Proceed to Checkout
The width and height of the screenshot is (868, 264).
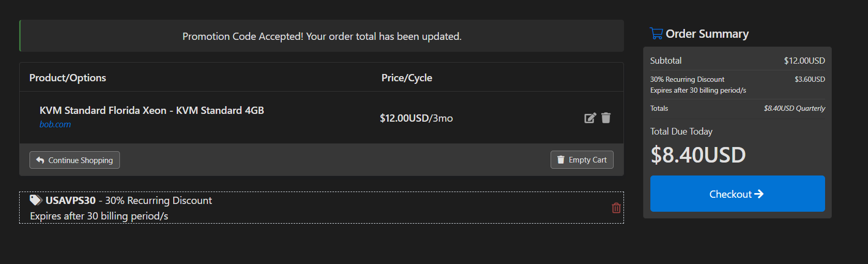[737, 194]
